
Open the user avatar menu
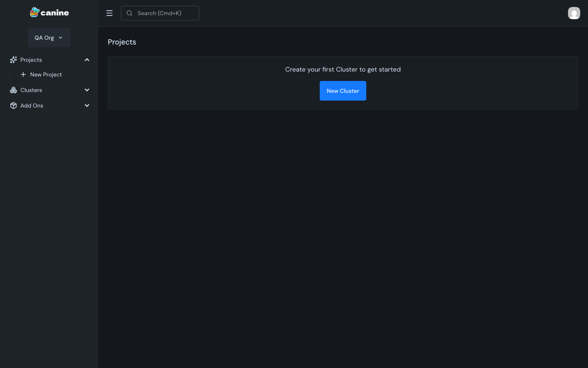click(574, 13)
